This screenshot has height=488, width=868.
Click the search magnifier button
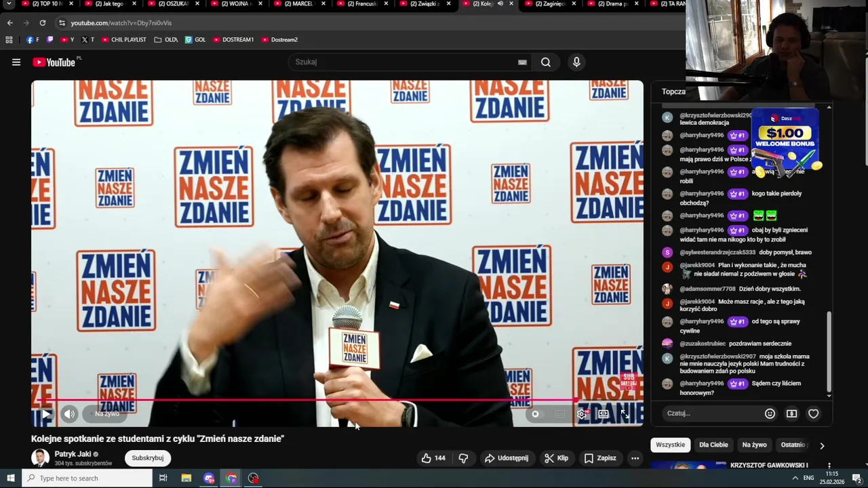[x=546, y=62]
